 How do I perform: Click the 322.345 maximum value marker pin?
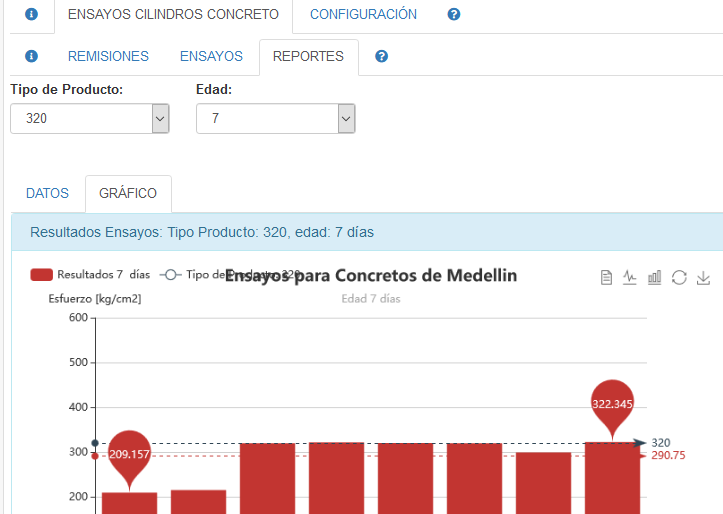point(613,404)
